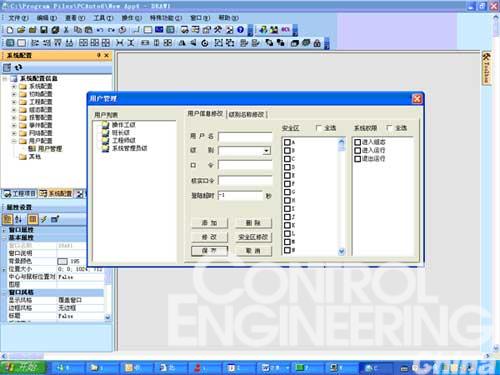Click the Paste toolbar icon

tap(89, 30)
